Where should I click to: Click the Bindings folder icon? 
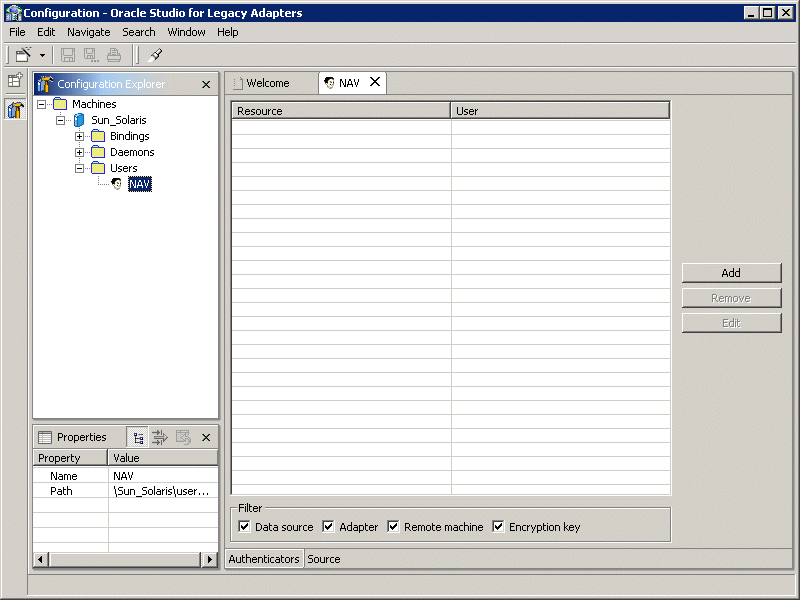point(98,136)
